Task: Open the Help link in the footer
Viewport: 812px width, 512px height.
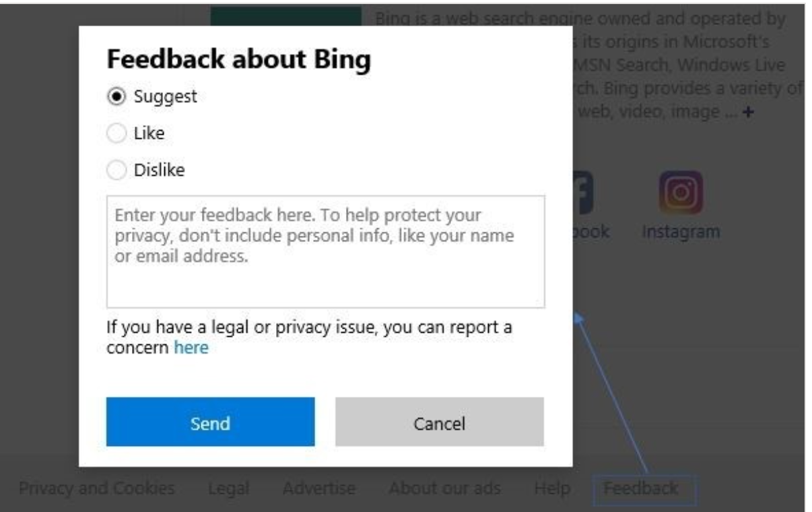Action: coord(552,488)
